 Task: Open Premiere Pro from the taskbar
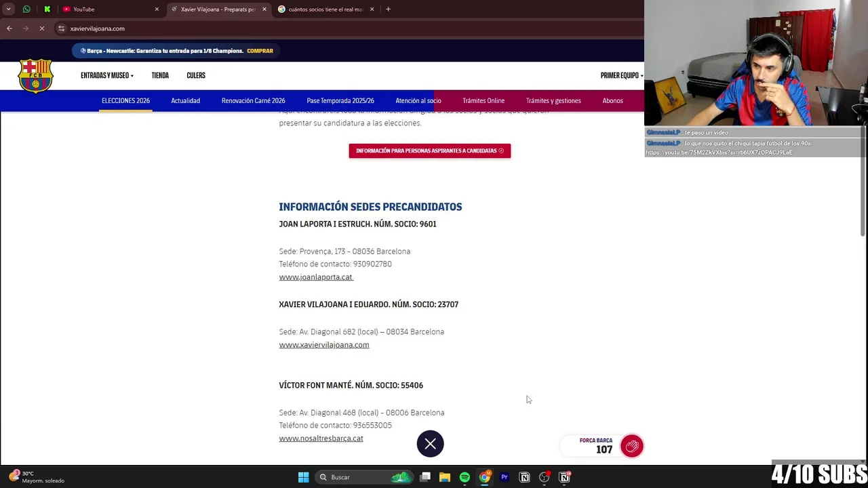(x=504, y=477)
